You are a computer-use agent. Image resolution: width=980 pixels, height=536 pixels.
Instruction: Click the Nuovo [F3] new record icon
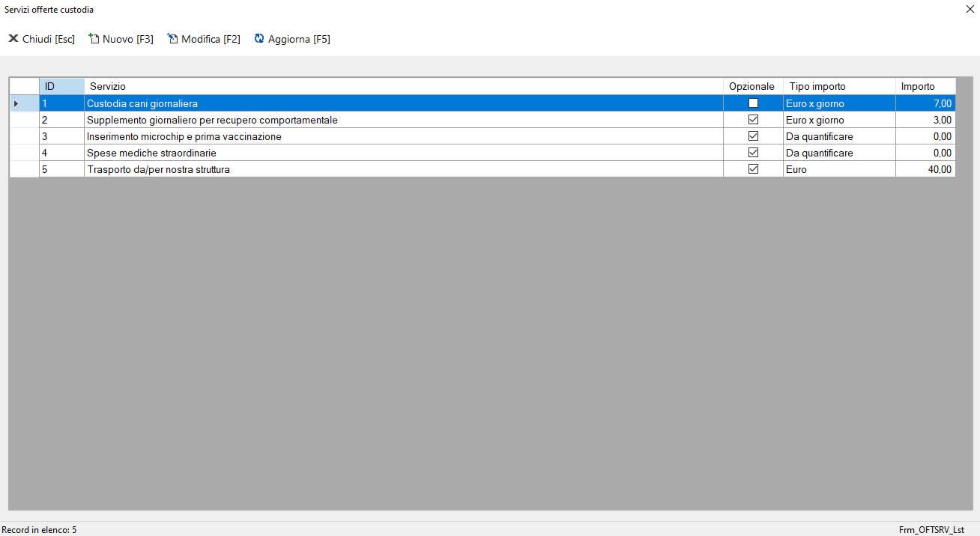(94, 39)
